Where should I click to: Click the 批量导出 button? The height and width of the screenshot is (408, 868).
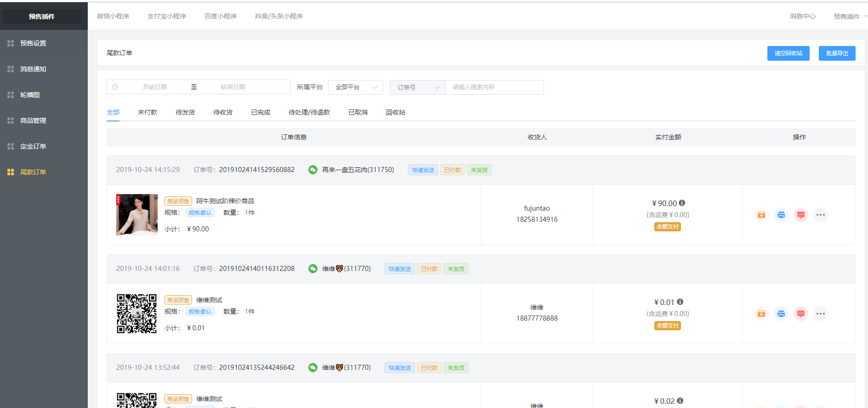(837, 53)
